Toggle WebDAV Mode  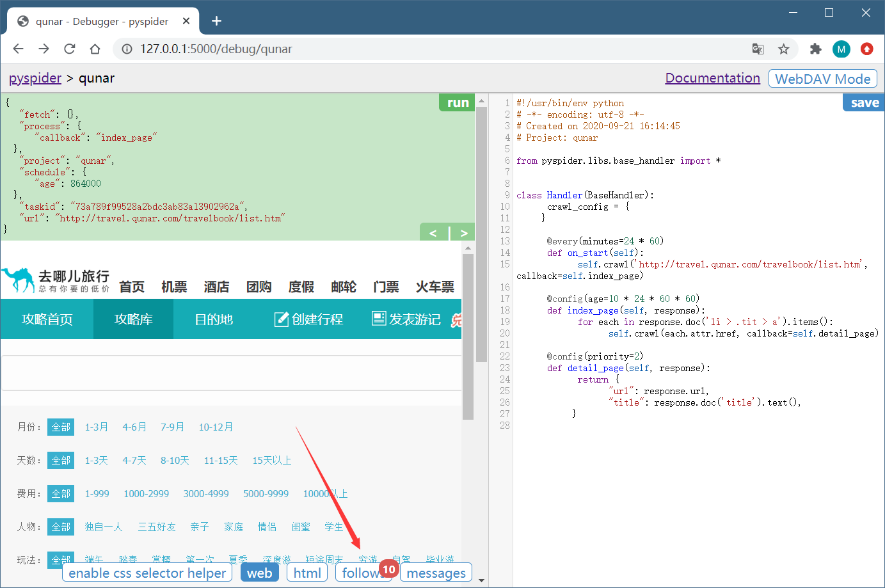pos(822,79)
